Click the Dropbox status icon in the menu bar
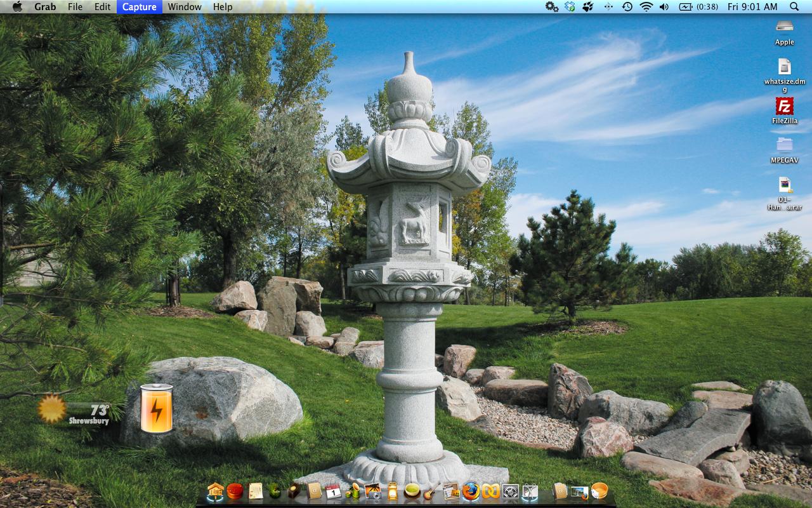Viewport: 812px width, 508px height. pos(570,6)
